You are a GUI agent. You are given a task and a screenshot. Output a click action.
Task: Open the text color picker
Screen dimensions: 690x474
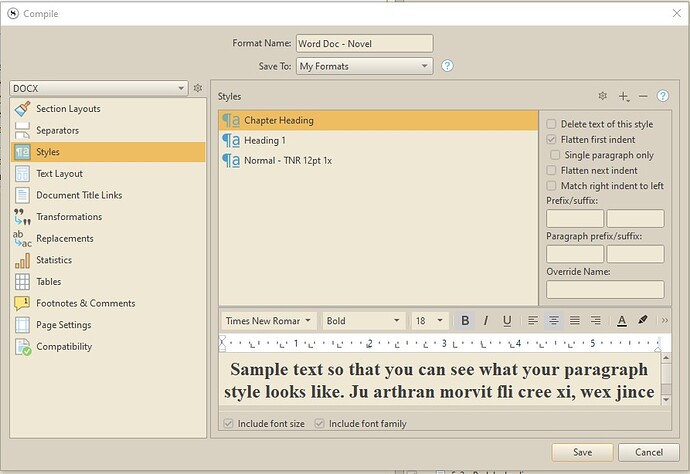tap(621, 321)
